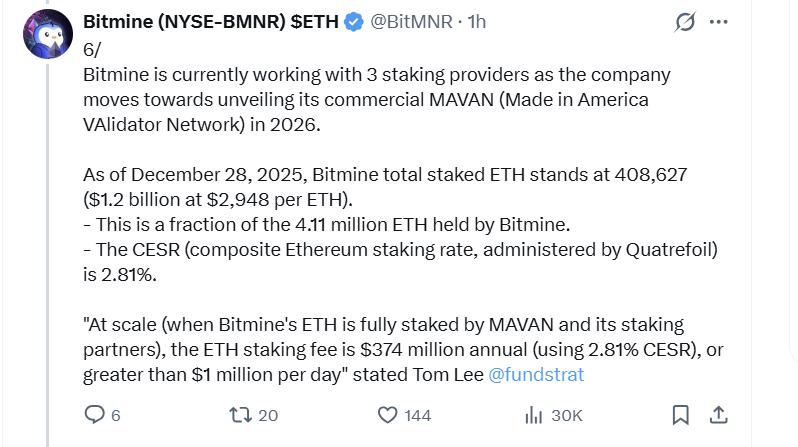This screenshot has height=447, width=798.
Task: Click the share post arrow icon
Action: click(x=718, y=414)
